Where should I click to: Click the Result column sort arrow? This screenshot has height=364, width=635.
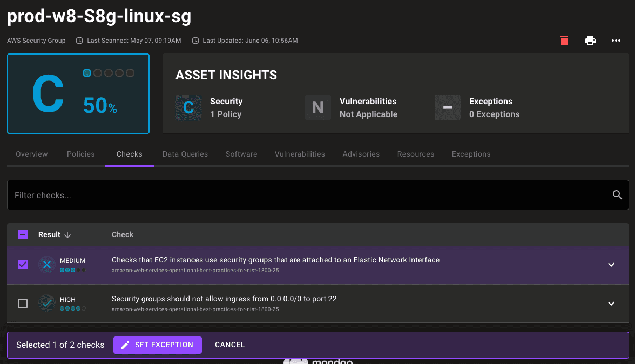[x=67, y=234]
